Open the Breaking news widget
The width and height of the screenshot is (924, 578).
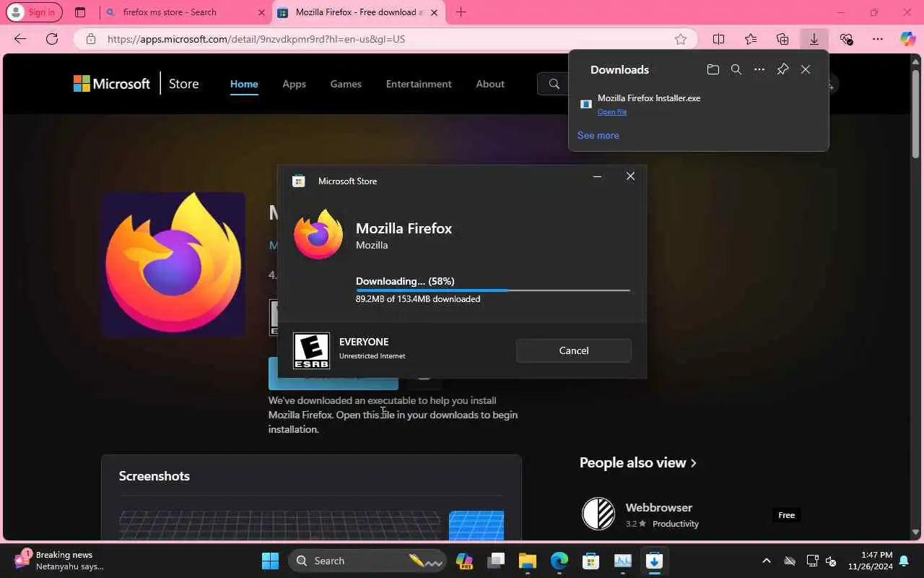pyautogui.click(x=59, y=561)
